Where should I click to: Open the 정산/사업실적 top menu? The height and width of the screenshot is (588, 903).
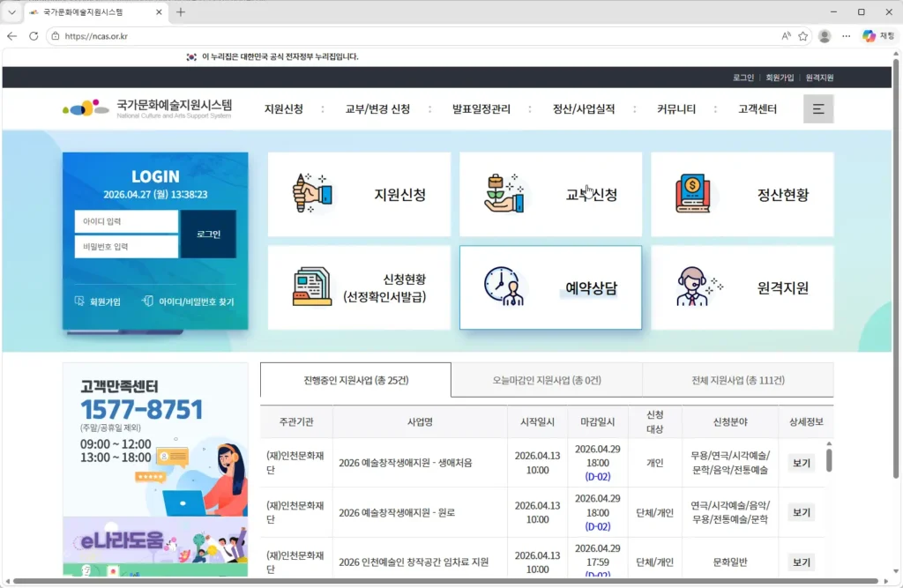(584, 108)
